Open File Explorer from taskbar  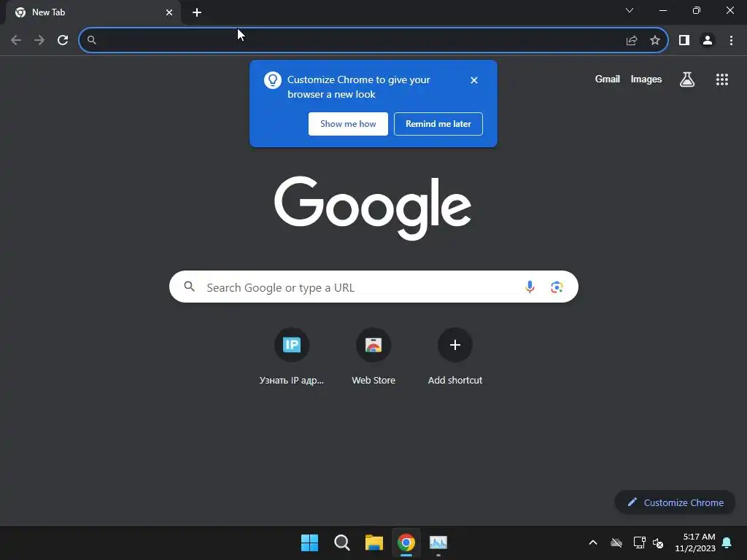point(374,542)
